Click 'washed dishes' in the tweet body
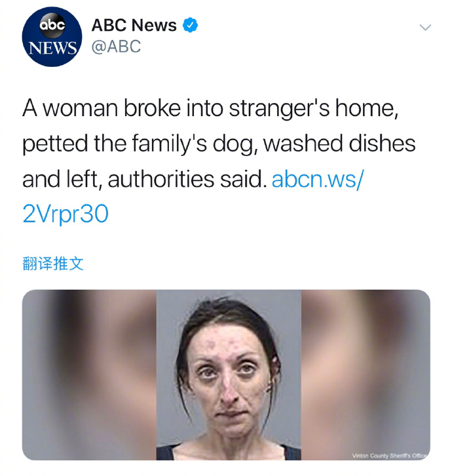The width and height of the screenshot is (452, 476). (339, 144)
